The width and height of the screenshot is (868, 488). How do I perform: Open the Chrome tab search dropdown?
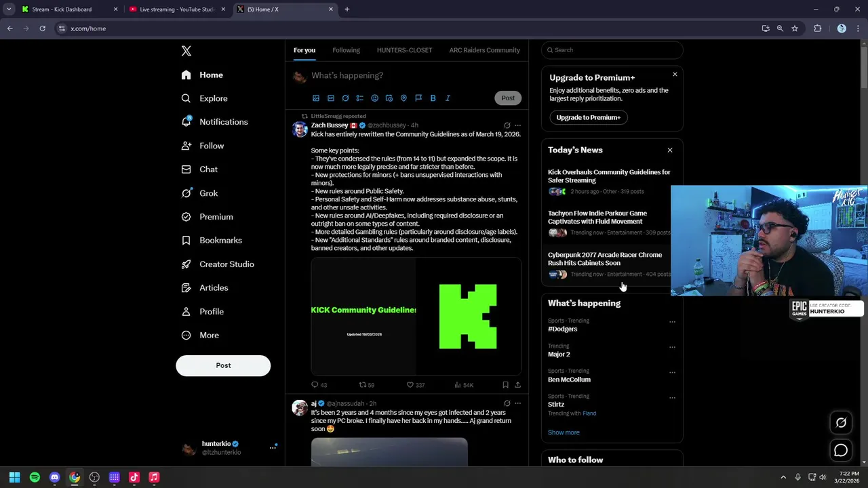click(9, 9)
